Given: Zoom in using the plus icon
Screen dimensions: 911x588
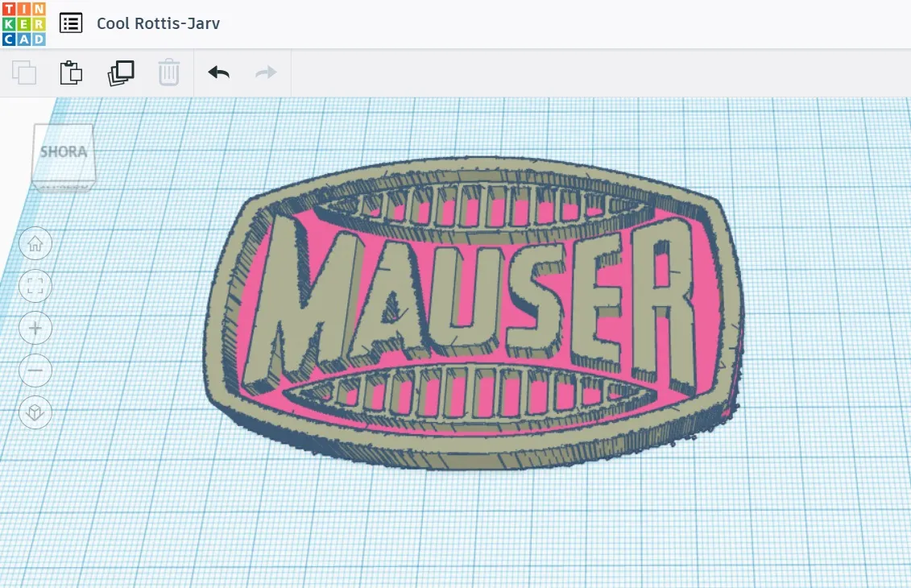Looking at the screenshot, I should 35,328.
